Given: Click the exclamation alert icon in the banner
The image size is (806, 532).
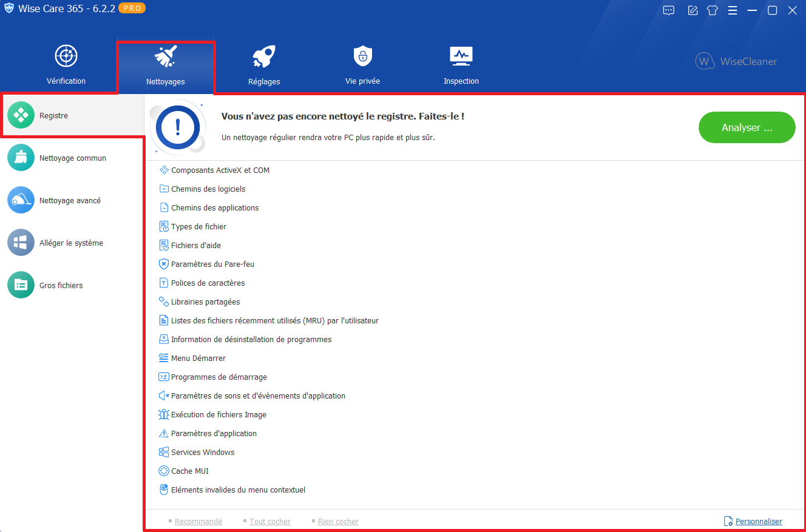Looking at the screenshot, I should coord(177,127).
